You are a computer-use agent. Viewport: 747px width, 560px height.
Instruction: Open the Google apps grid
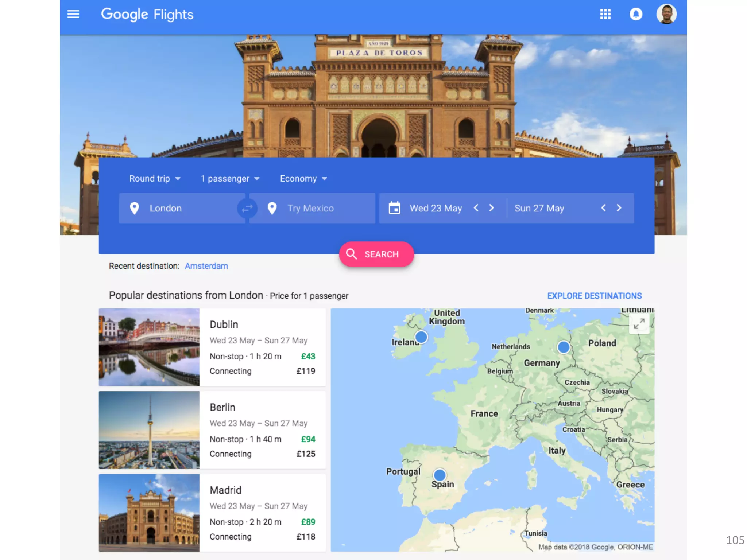click(605, 14)
